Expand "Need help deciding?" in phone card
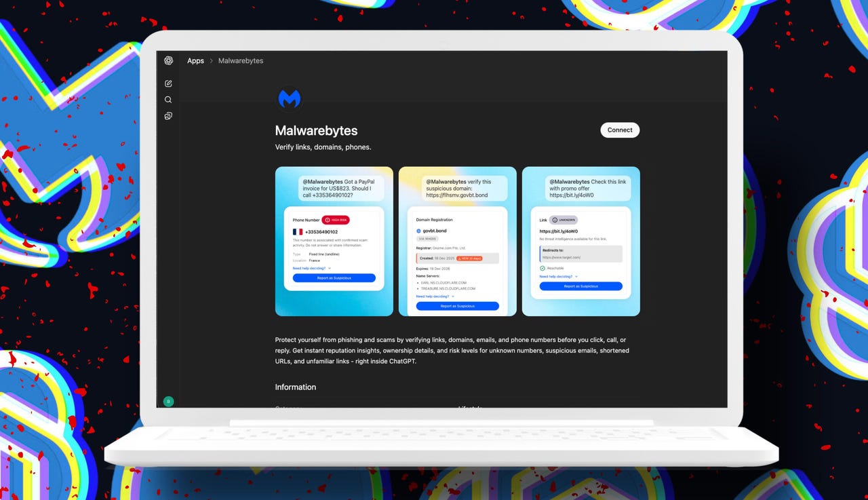 311,268
